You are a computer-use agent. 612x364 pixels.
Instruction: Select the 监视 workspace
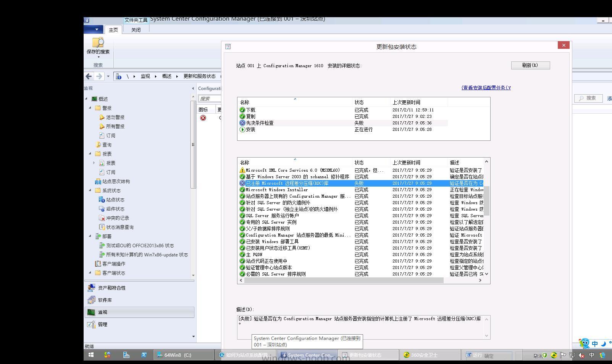(139, 312)
